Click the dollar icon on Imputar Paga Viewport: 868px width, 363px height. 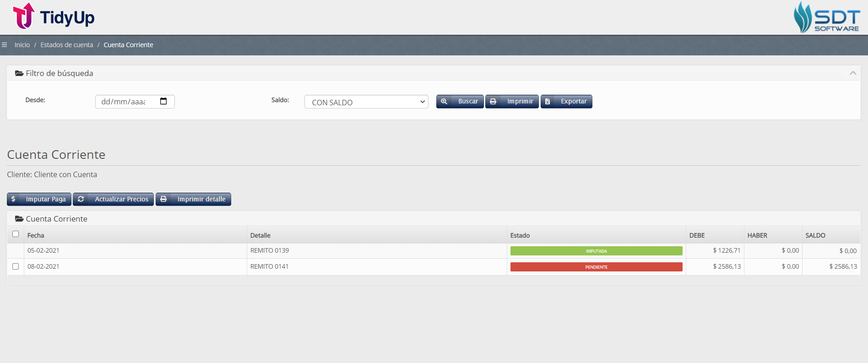click(14, 199)
